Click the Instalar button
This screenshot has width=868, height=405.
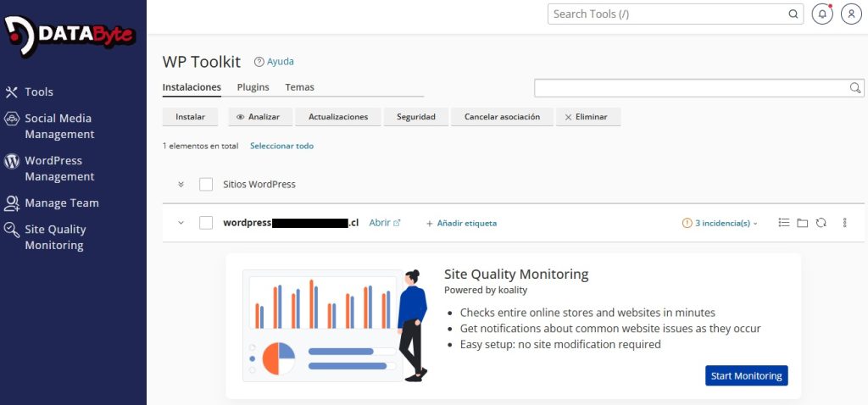(x=191, y=117)
